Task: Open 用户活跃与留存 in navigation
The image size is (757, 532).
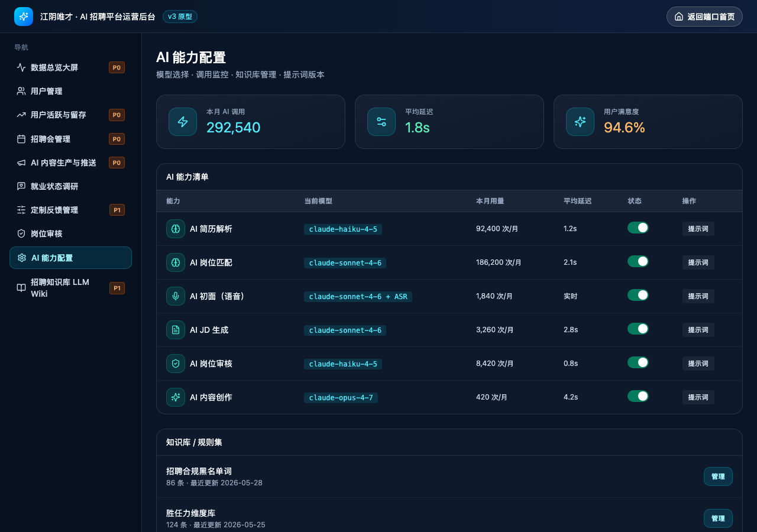Action: point(70,115)
